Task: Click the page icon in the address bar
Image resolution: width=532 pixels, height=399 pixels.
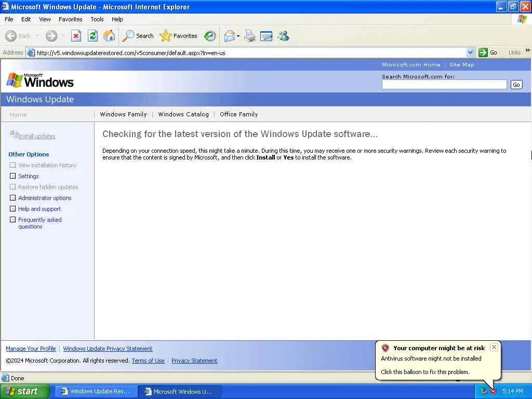Action: tap(31, 52)
